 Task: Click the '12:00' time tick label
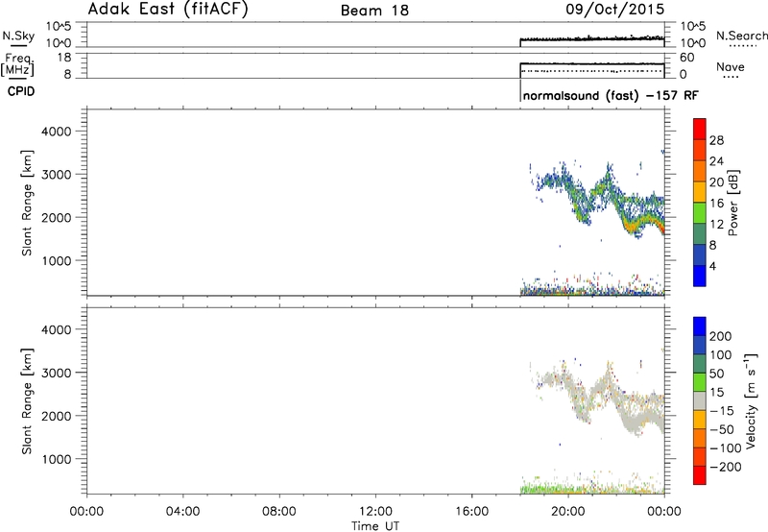point(375,512)
